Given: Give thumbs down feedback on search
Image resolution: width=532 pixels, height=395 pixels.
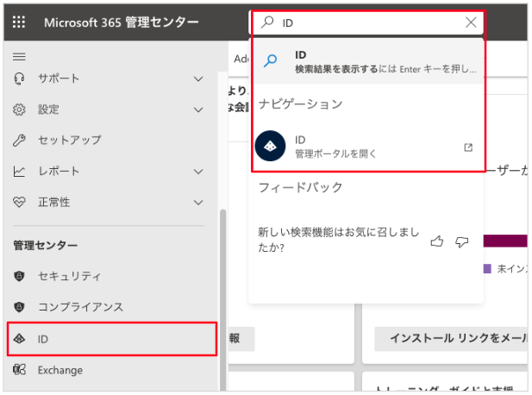Looking at the screenshot, I should (x=462, y=241).
